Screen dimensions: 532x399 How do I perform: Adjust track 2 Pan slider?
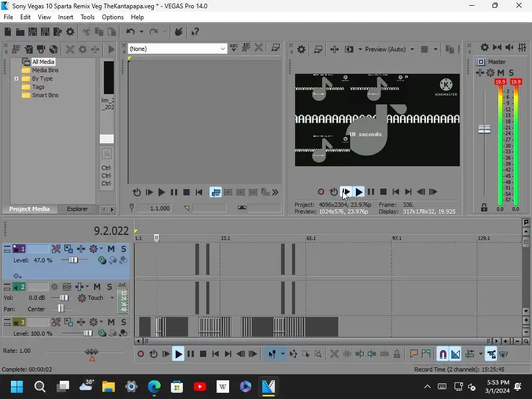click(x=61, y=309)
